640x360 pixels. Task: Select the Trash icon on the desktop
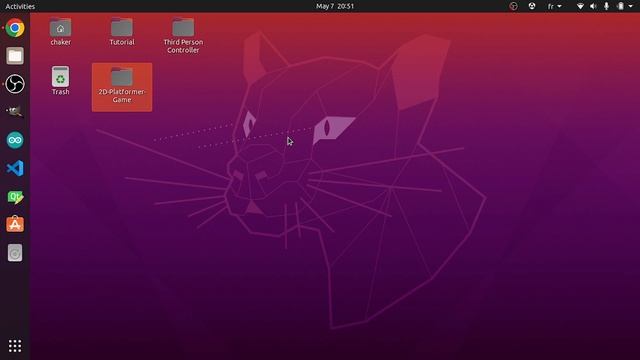[x=60, y=81]
